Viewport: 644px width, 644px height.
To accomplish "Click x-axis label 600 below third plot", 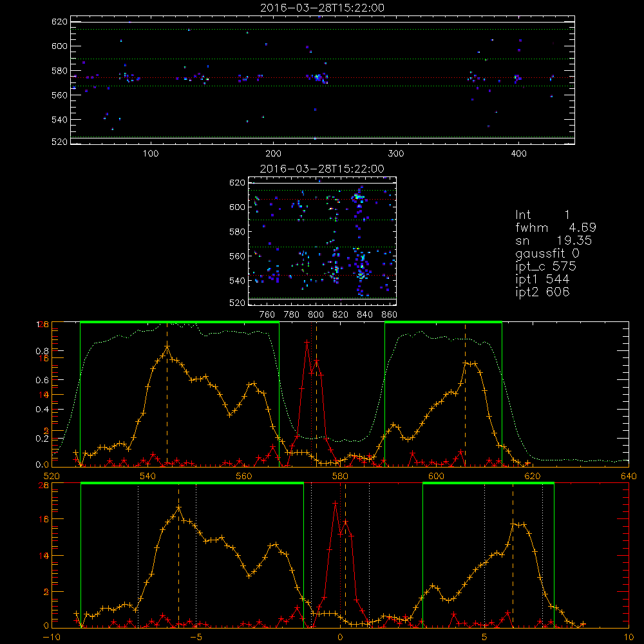I will point(436,477).
